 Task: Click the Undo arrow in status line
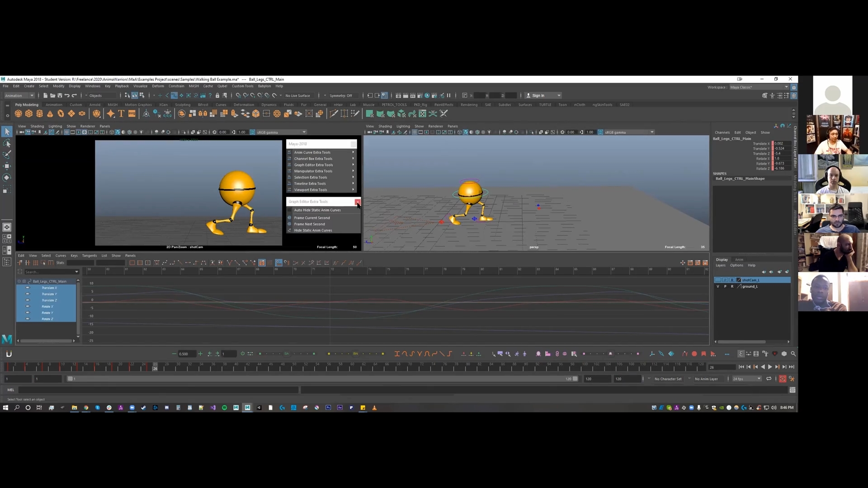pyautogui.click(x=67, y=95)
